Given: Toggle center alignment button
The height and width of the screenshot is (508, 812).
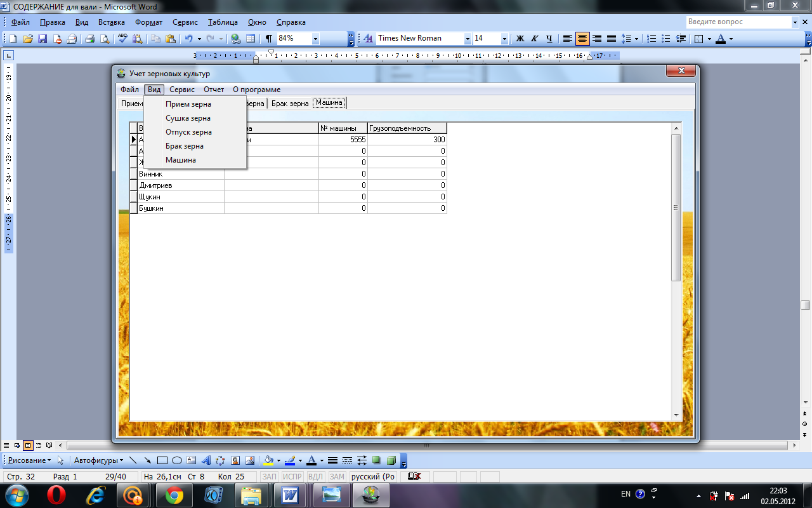Looking at the screenshot, I should click(x=582, y=39).
